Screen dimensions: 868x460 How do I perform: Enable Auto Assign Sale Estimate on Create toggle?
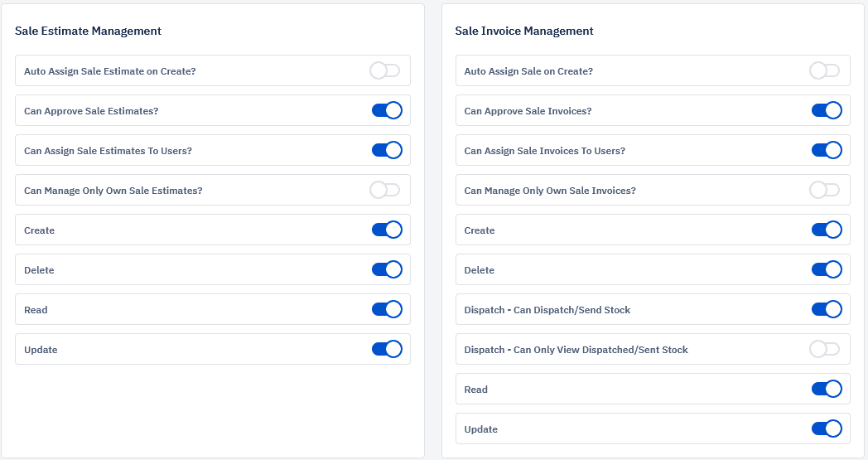pos(385,70)
